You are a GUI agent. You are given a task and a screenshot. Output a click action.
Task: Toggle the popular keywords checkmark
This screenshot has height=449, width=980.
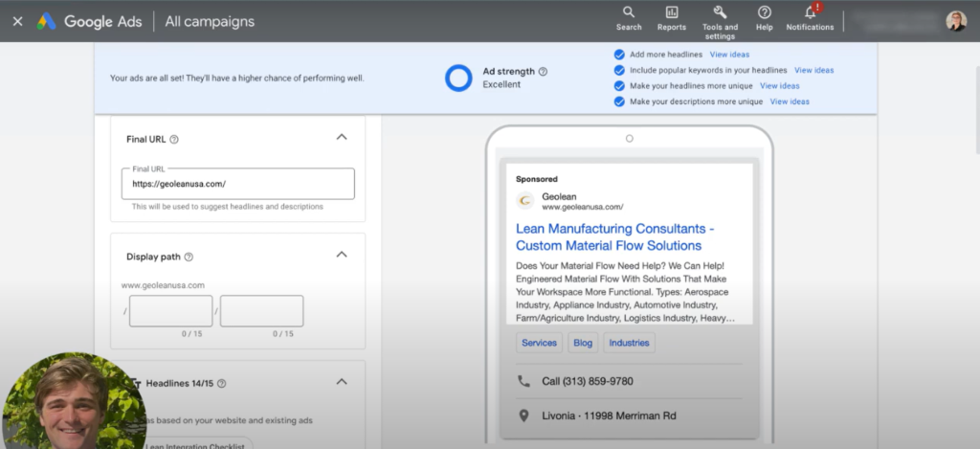point(619,70)
